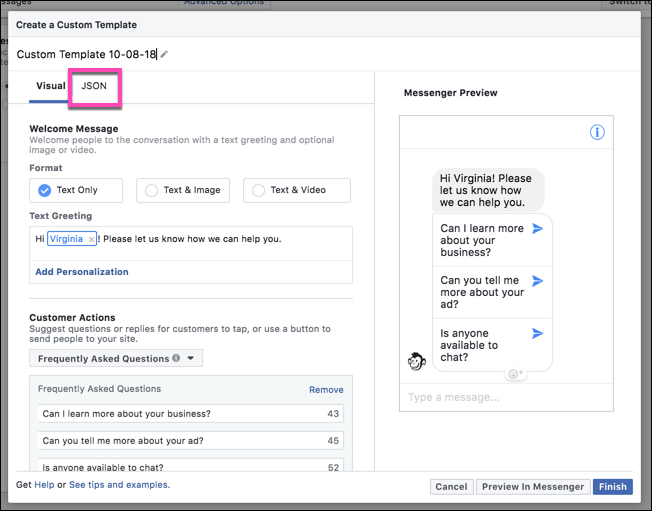Click the Finish button
This screenshot has width=652, height=511.
pyautogui.click(x=612, y=486)
